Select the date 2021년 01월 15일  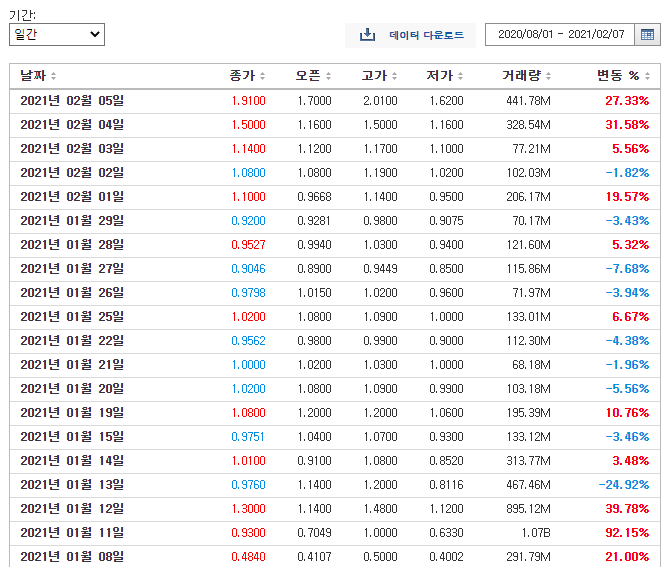tap(72, 437)
